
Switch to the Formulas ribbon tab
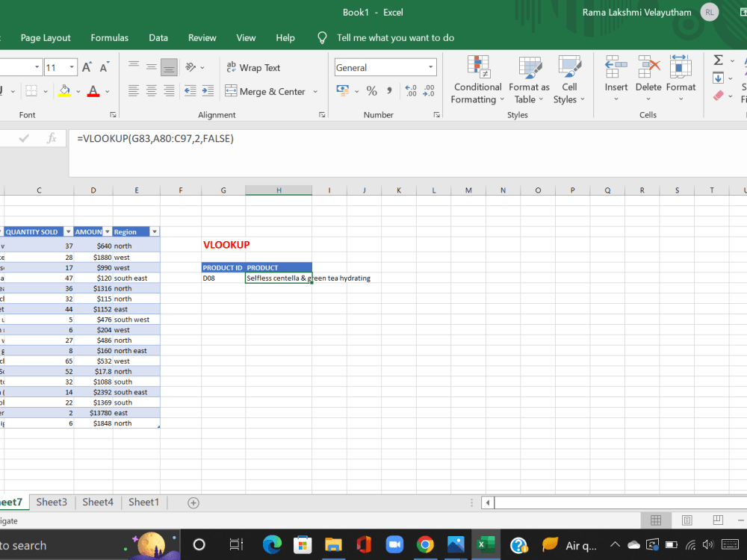point(109,37)
